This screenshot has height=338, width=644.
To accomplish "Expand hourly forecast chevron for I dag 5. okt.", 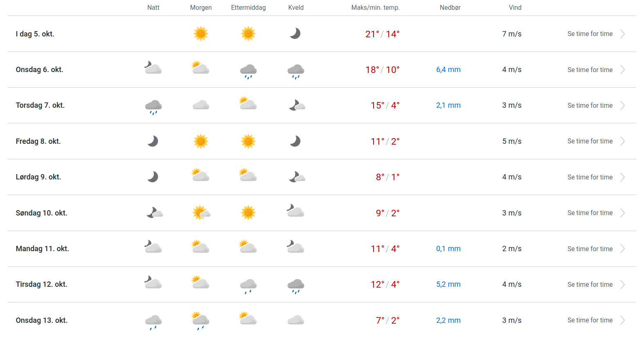I will (622, 34).
